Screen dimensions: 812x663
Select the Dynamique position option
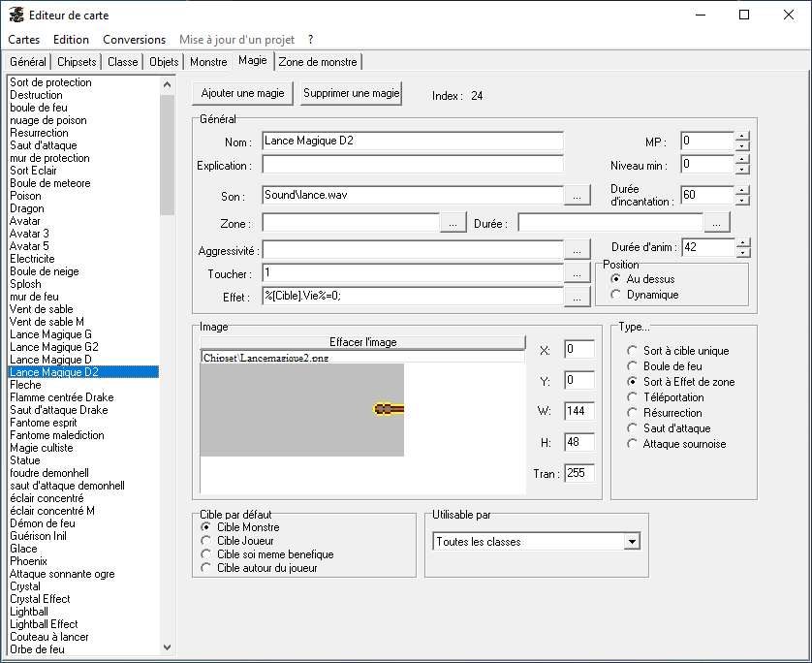pyautogui.click(x=616, y=295)
